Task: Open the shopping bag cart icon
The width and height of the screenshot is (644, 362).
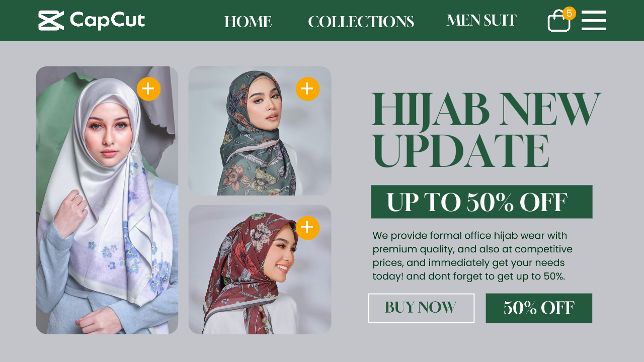Action: point(558,22)
